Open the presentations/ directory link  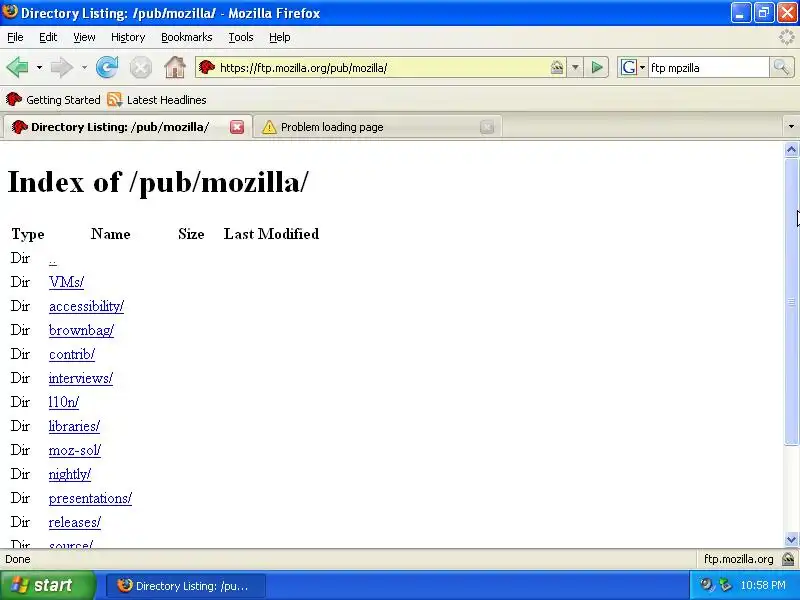point(90,498)
